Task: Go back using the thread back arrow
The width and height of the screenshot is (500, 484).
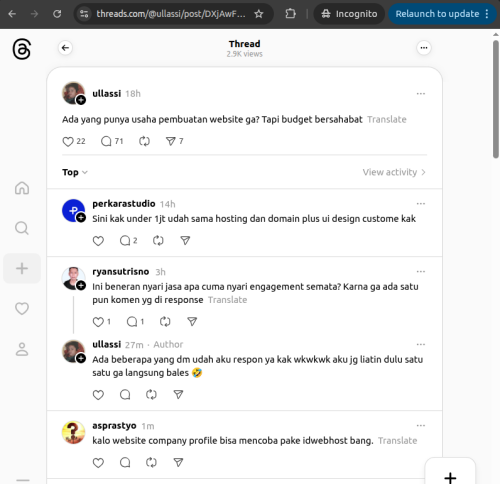Action: pyautogui.click(x=65, y=48)
